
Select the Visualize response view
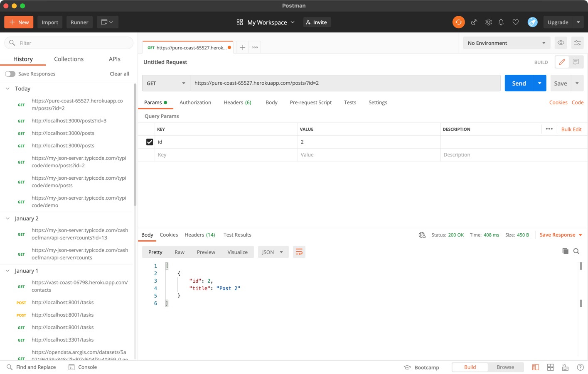pos(237,252)
